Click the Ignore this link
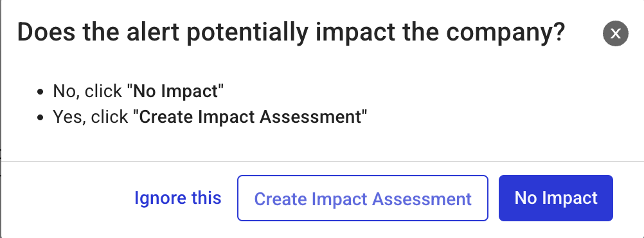Image resolution: width=644 pixels, height=238 pixels. 178,198
